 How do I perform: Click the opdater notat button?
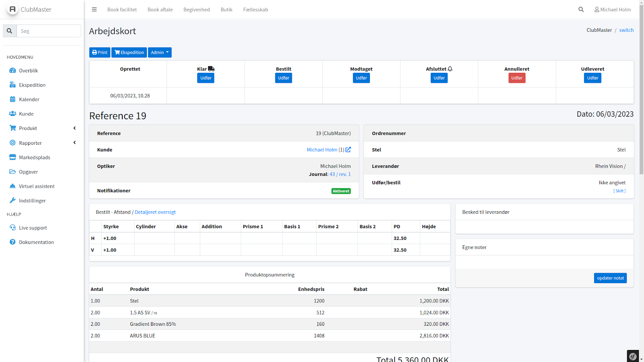(610, 278)
